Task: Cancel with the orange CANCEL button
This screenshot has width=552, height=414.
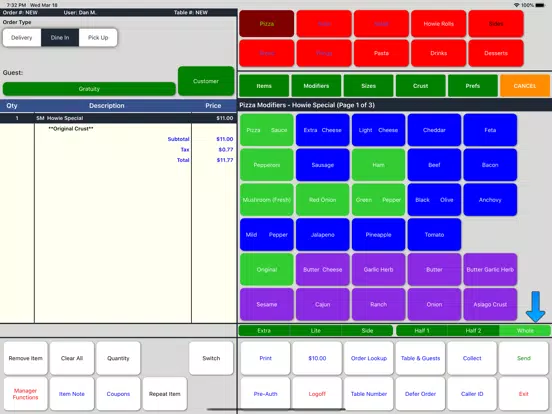Action: coord(525,86)
